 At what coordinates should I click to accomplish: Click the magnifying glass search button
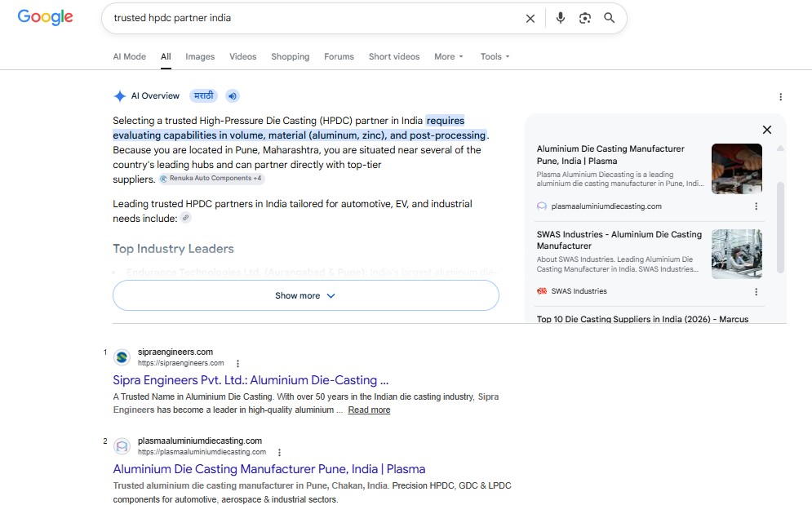[x=610, y=18]
